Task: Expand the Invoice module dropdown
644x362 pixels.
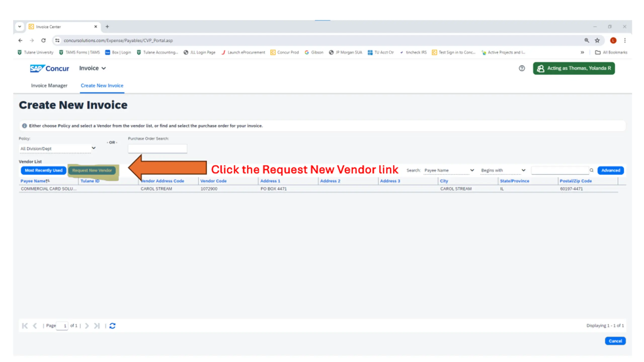Action: click(92, 68)
